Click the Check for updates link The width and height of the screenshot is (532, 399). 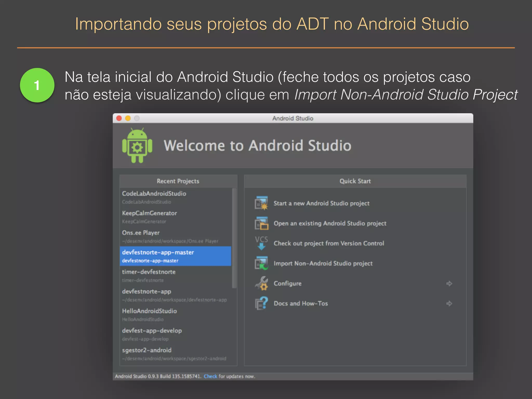pos(210,376)
